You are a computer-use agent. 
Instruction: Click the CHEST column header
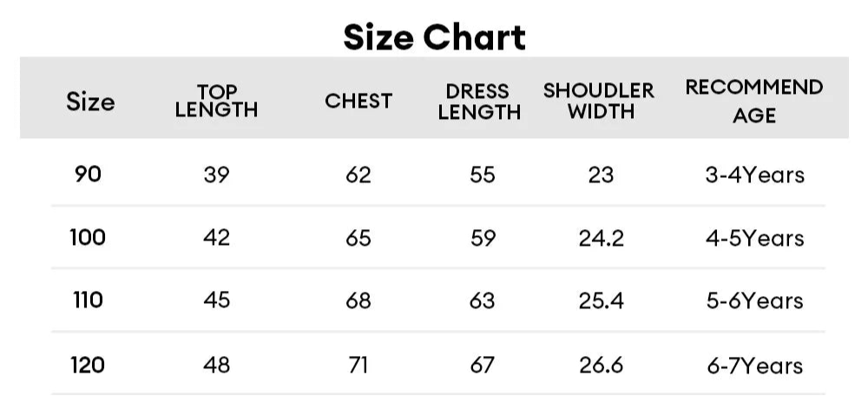point(358,101)
